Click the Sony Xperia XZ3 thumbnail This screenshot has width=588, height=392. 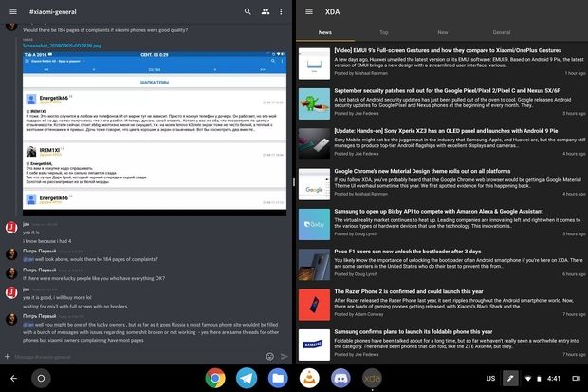click(x=314, y=144)
